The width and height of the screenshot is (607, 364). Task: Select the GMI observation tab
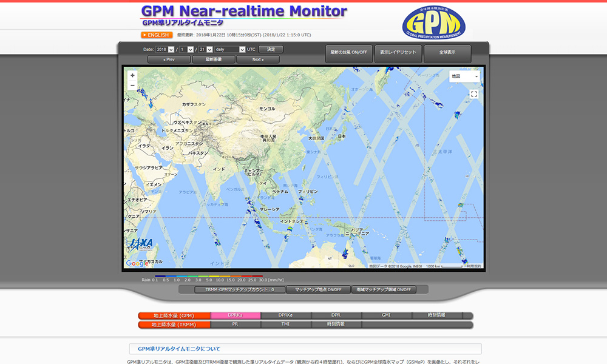point(385,315)
